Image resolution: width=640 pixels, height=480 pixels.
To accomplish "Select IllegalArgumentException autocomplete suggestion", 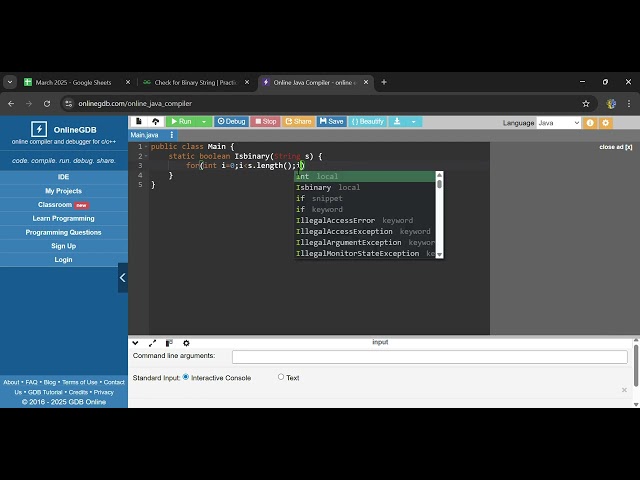I will (x=365, y=242).
